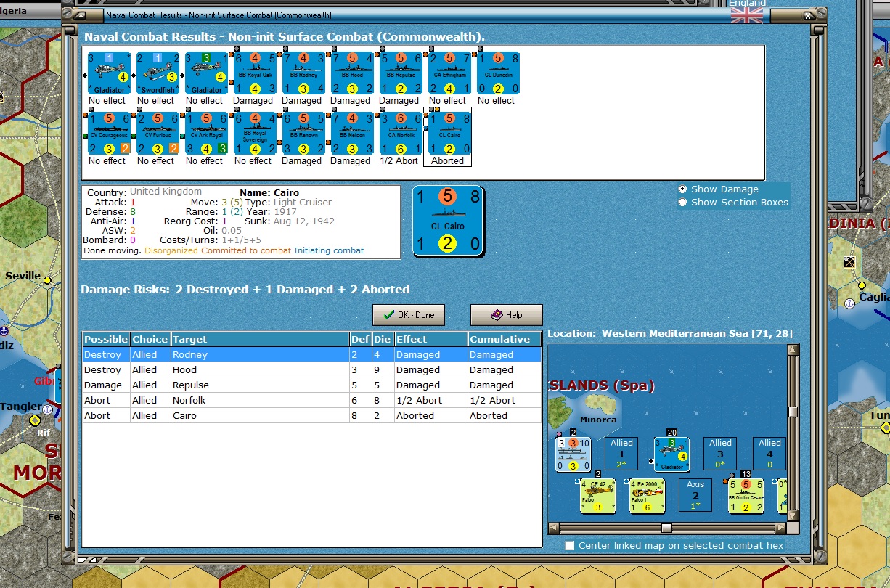The height and width of the screenshot is (588, 890).
Task: Click the Possible column header
Action: (x=106, y=339)
